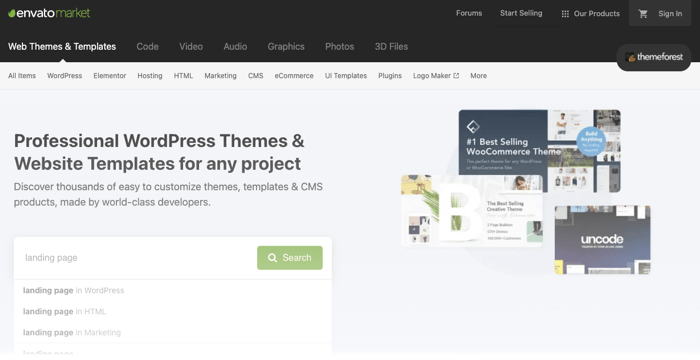The width and height of the screenshot is (700, 360).
Task: Click the green Search button
Action: (x=290, y=258)
